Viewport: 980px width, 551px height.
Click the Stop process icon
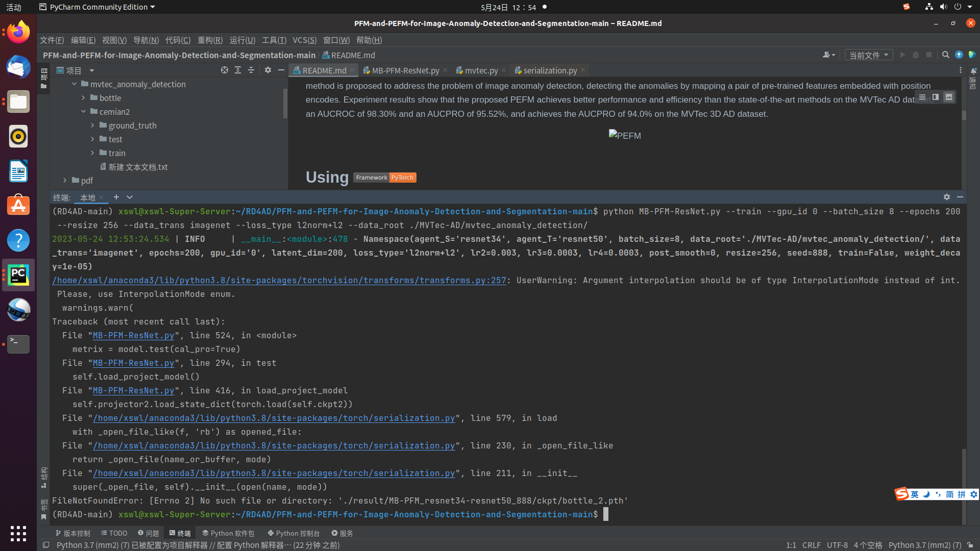pyautogui.click(x=929, y=55)
